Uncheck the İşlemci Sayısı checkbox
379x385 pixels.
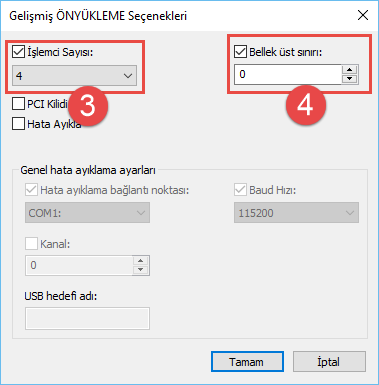point(18,52)
